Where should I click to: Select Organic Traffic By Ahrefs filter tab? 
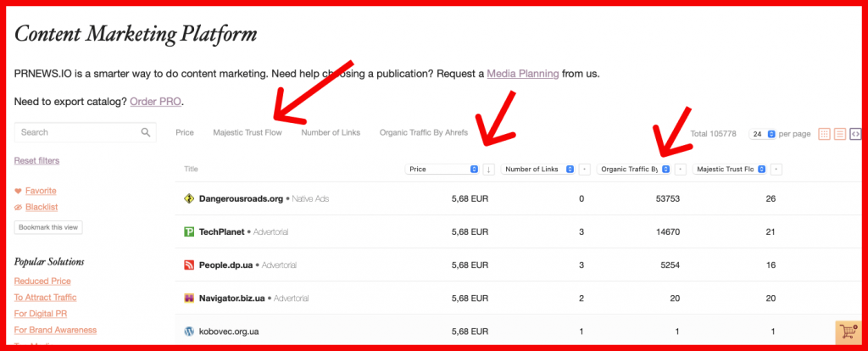424,133
